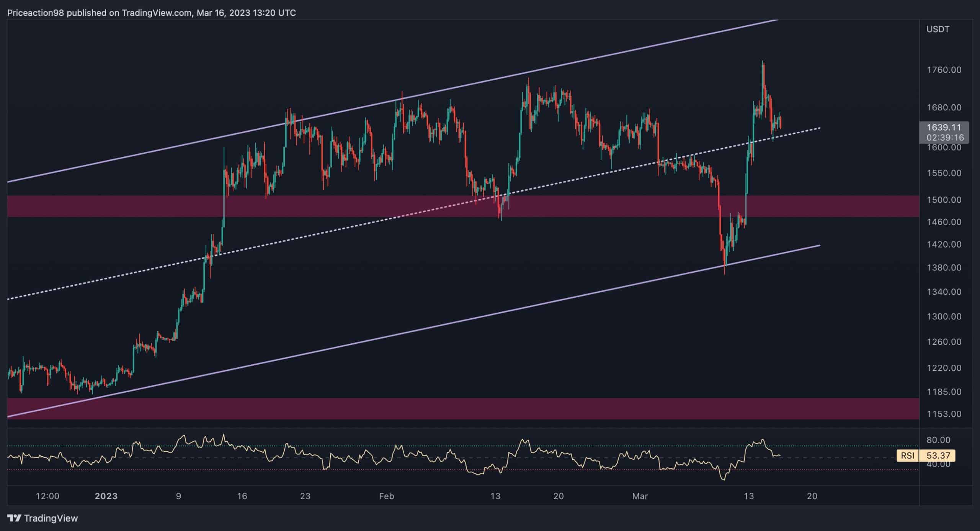Click the TradingView.com text in header
The width and height of the screenshot is (980, 531).
click(157, 13)
